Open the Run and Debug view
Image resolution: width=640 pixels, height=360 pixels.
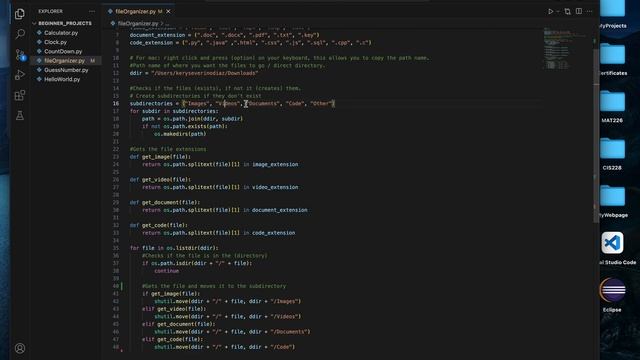(20, 75)
